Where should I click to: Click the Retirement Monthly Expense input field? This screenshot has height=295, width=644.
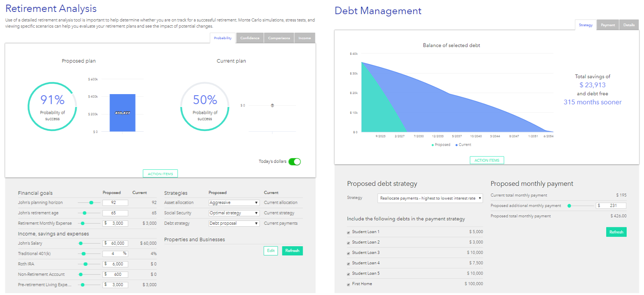tap(115, 224)
